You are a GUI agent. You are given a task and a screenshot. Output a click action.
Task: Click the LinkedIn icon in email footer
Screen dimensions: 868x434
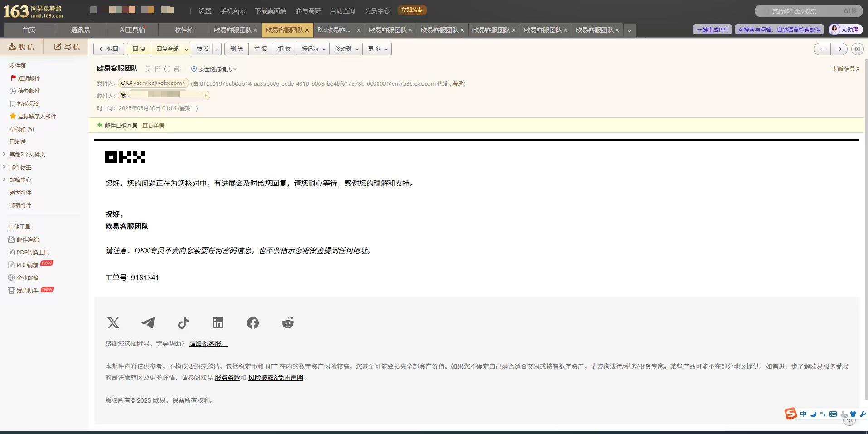tap(218, 323)
